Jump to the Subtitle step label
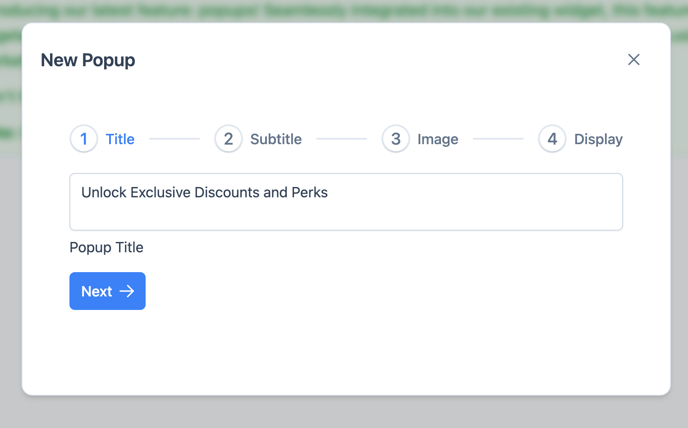The height and width of the screenshot is (428, 688). click(276, 139)
